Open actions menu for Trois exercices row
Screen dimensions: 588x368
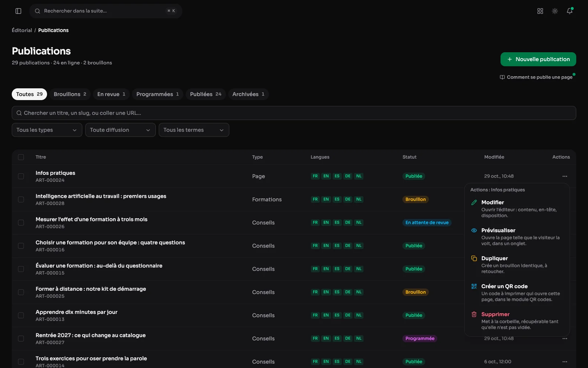tap(565, 362)
